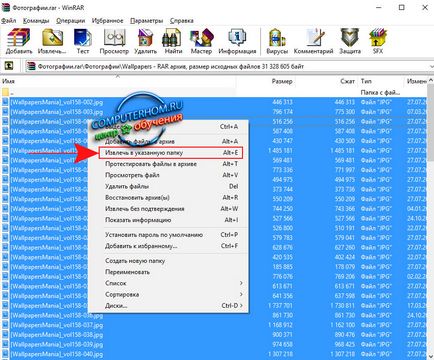
Task: Click the Защита (Protect) toolbar icon
Action: point(350,41)
